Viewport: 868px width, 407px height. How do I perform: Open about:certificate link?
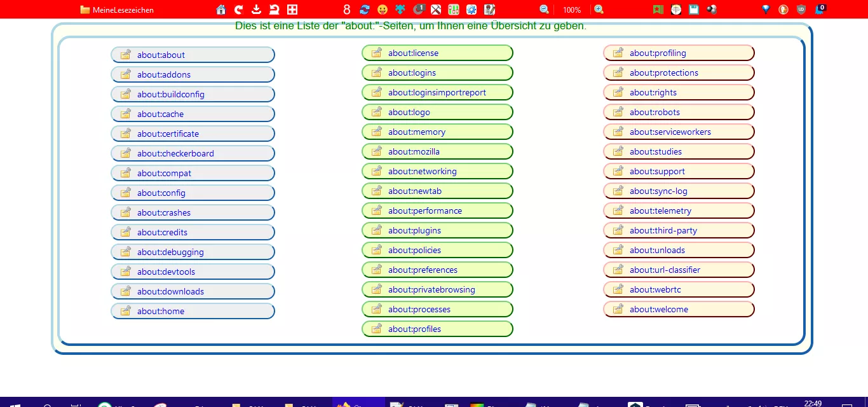[x=193, y=134]
